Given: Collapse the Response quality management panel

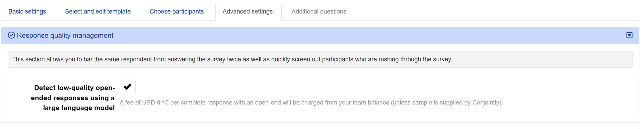Looking at the screenshot, I should coord(629,35).
